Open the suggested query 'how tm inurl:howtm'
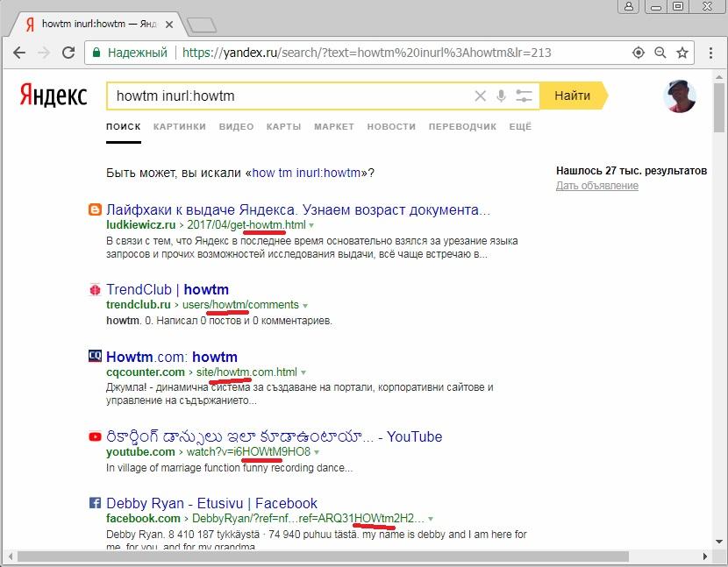The image size is (728, 567). (x=306, y=173)
